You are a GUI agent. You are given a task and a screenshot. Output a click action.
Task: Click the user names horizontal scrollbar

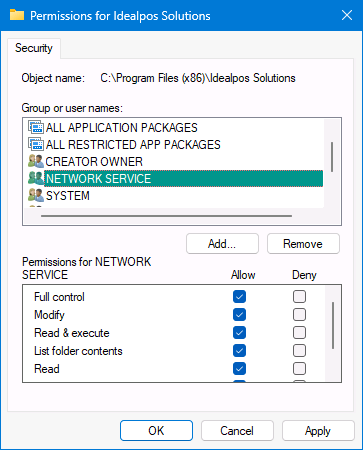point(166,216)
